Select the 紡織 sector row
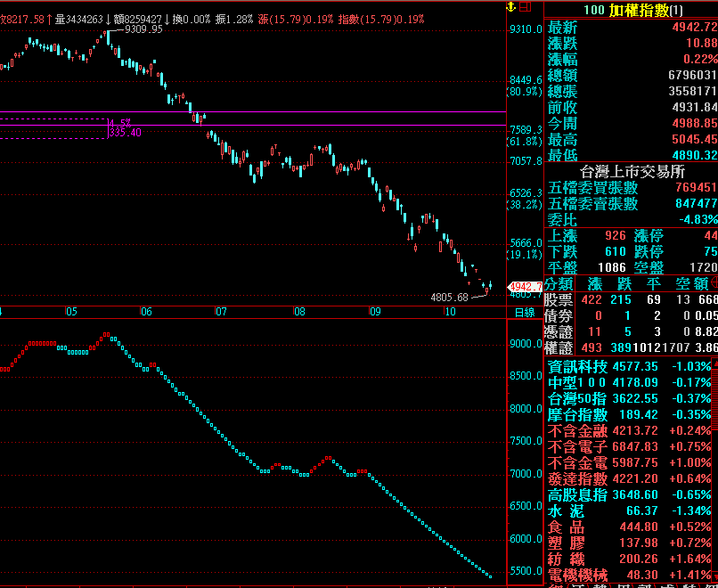This screenshot has height=588, width=718. [x=627, y=559]
